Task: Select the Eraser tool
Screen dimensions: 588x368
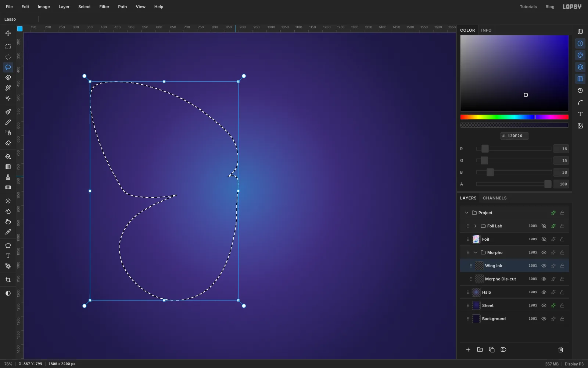Action: (x=8, y=143)
